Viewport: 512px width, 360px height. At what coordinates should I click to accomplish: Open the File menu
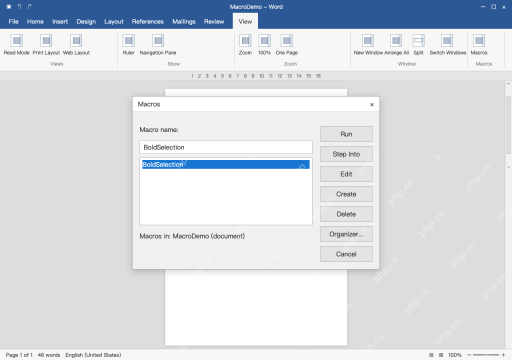coord(14,22)
